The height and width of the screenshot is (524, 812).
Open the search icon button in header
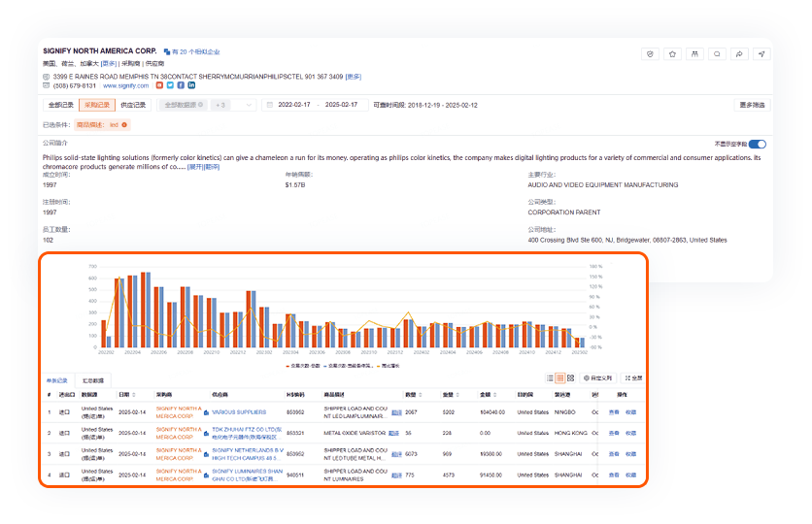717,54
